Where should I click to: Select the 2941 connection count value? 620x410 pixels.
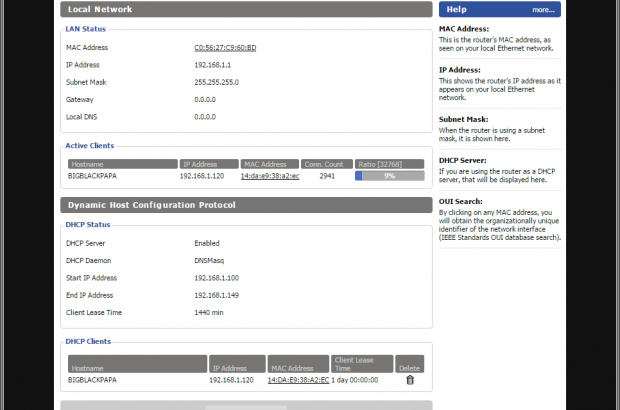click(x=327, y=175)
